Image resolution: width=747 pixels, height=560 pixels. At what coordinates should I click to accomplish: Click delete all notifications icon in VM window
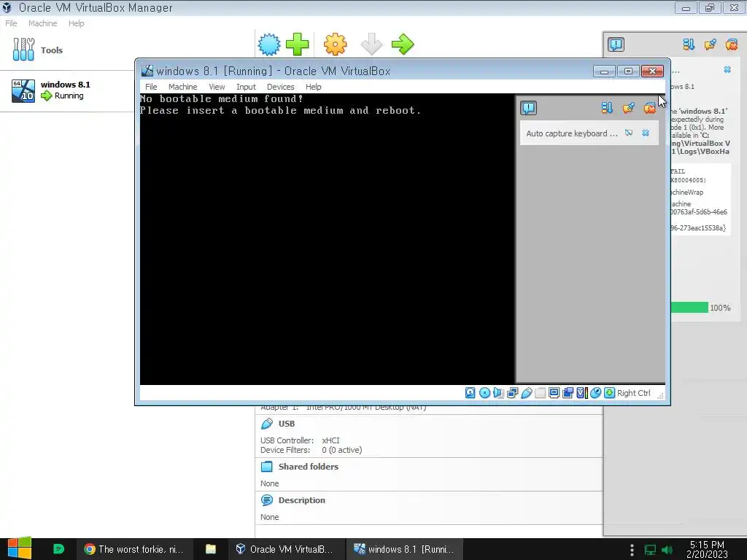[650, 108]
